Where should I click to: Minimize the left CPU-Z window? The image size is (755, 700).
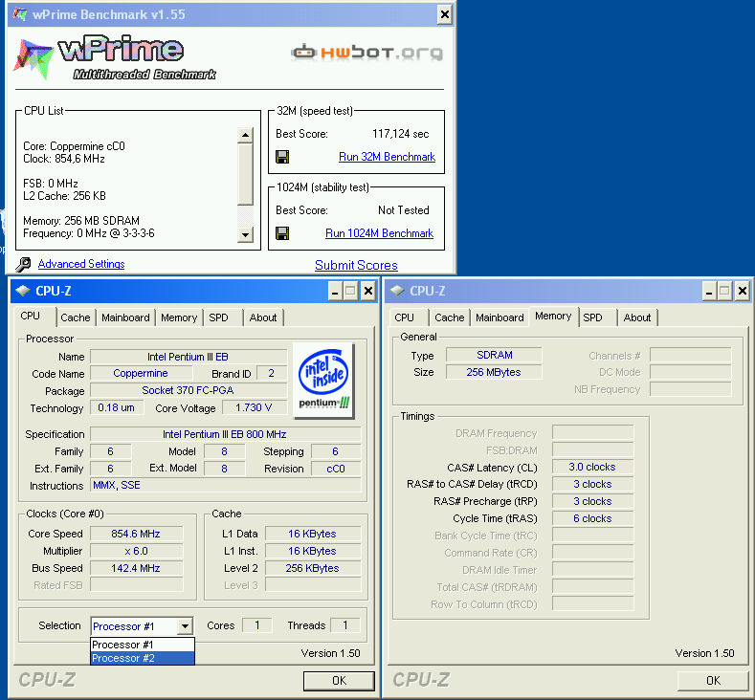coord(335,291)
